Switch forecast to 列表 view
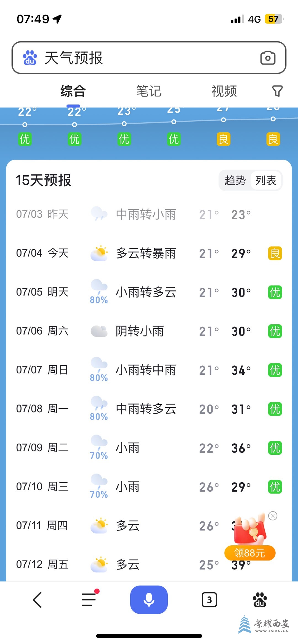The image size is (298, 644). pyautogui.click(x=266, y=180)
